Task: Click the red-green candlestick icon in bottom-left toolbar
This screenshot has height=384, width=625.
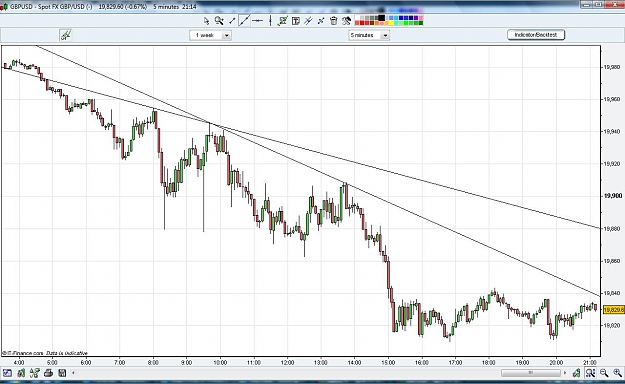Action: [x=21, y=373]
